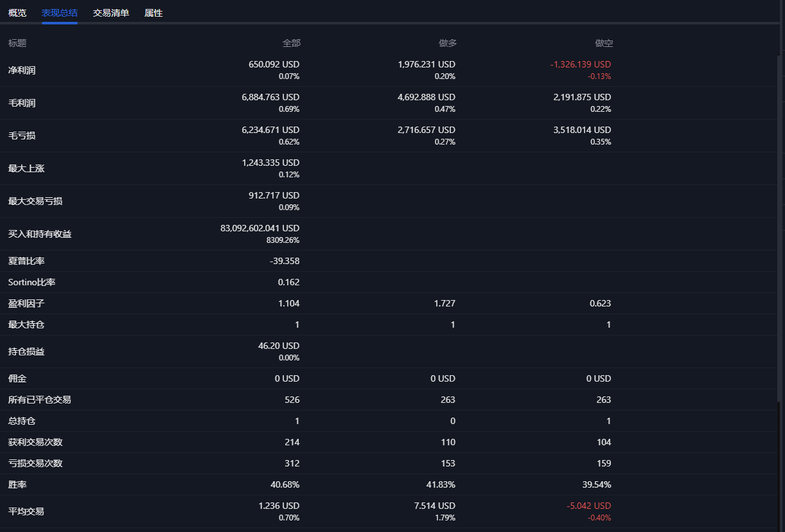This screenshot has width=785, height=532.
Task: Click the red -5.042 USD average trade value
Action: [588, 506]
